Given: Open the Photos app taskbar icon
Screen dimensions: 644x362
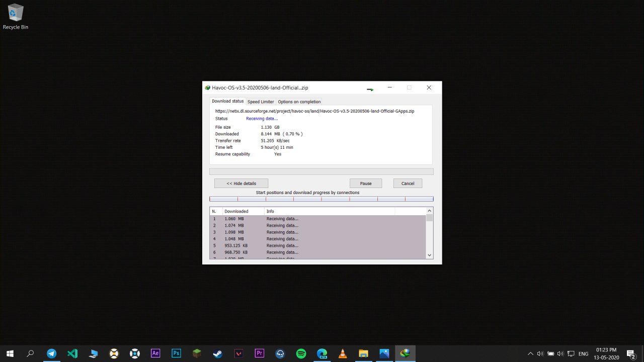Looking at the screenshot, I should click(384, 353).
